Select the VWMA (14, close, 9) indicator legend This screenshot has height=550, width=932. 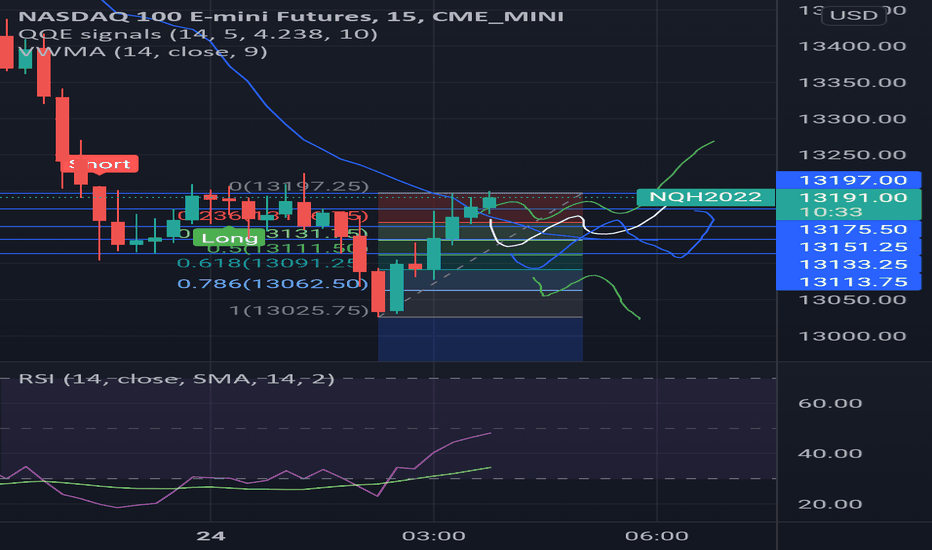pyautogui.click(x=143, y=52)
